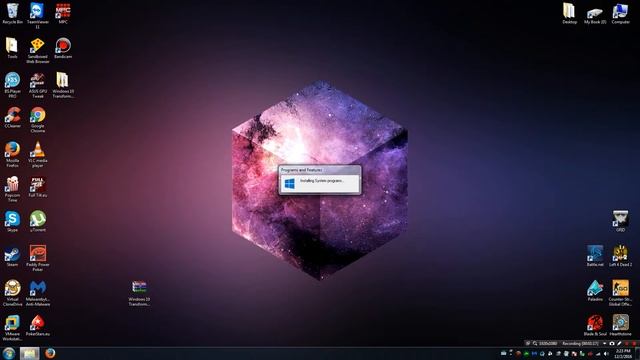Image resolution: width=640 pixels, height=360 pixels.
Task: Click the Programs and Features dialog title
Action: (x=301, y=170)
